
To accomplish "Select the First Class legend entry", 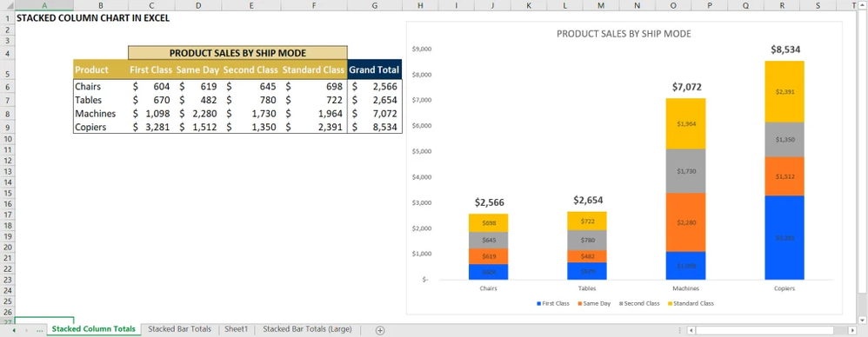I will (x=552, y=303).
